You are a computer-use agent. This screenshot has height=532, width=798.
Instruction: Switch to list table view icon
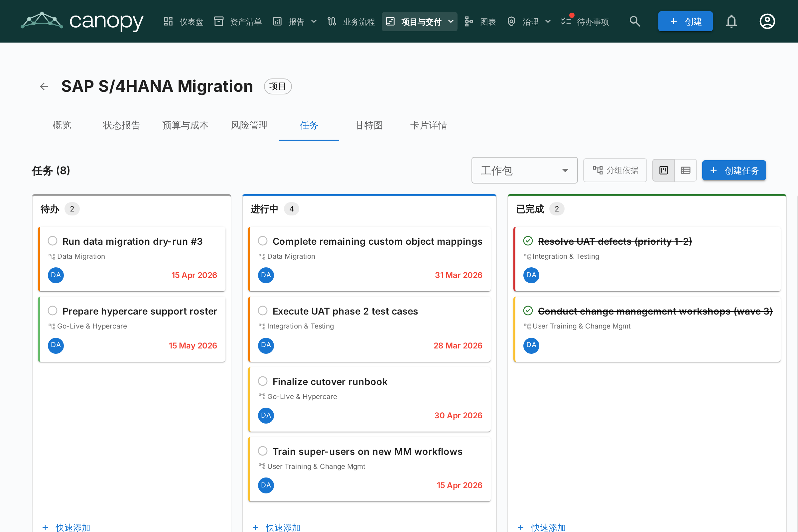click(685, 170)
